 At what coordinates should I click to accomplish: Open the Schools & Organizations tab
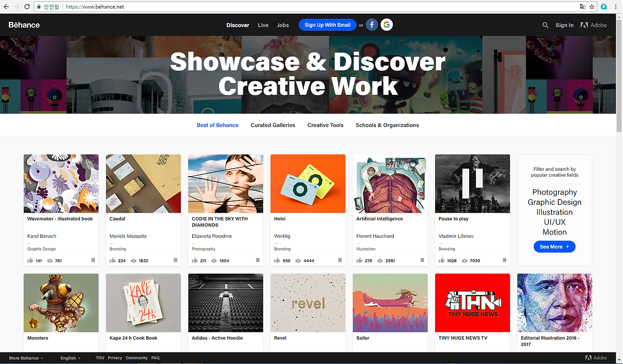click(387, 125)
